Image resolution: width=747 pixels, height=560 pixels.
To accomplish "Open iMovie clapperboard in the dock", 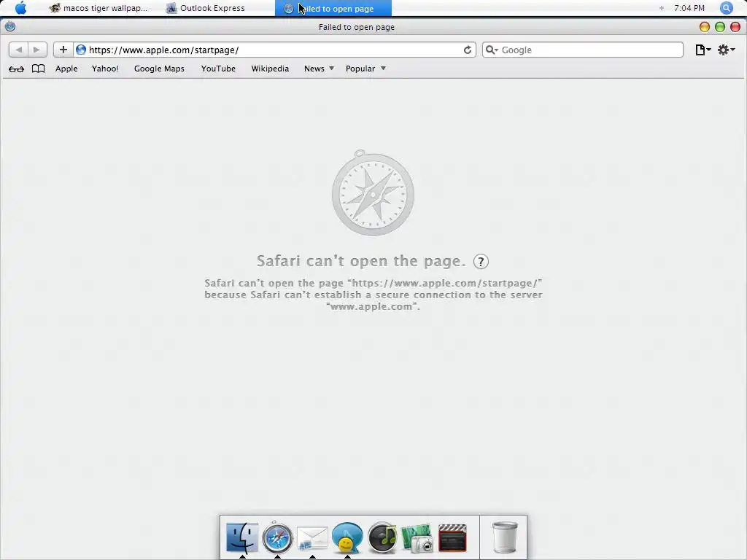I will 452,537.
